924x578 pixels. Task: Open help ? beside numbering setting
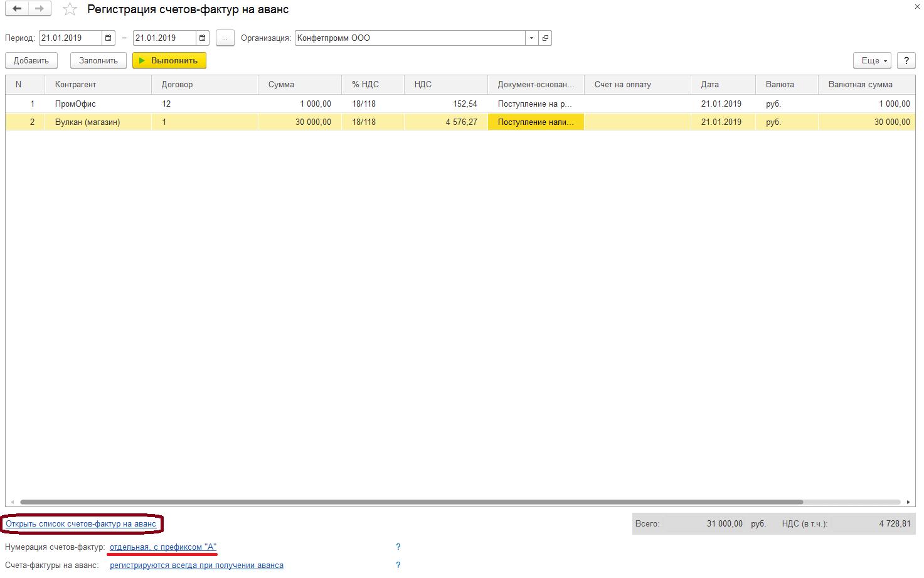pyautogui.click(x=398, y=547)
